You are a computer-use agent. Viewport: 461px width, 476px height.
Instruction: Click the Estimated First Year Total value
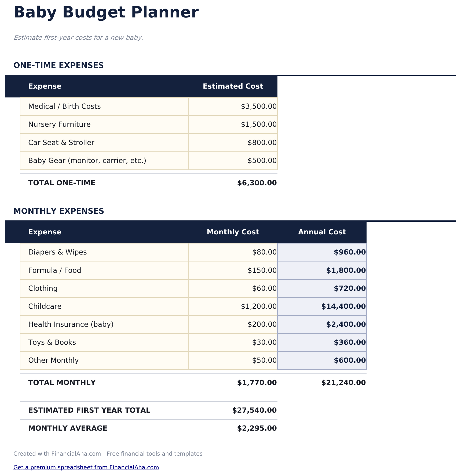(254, 410)
